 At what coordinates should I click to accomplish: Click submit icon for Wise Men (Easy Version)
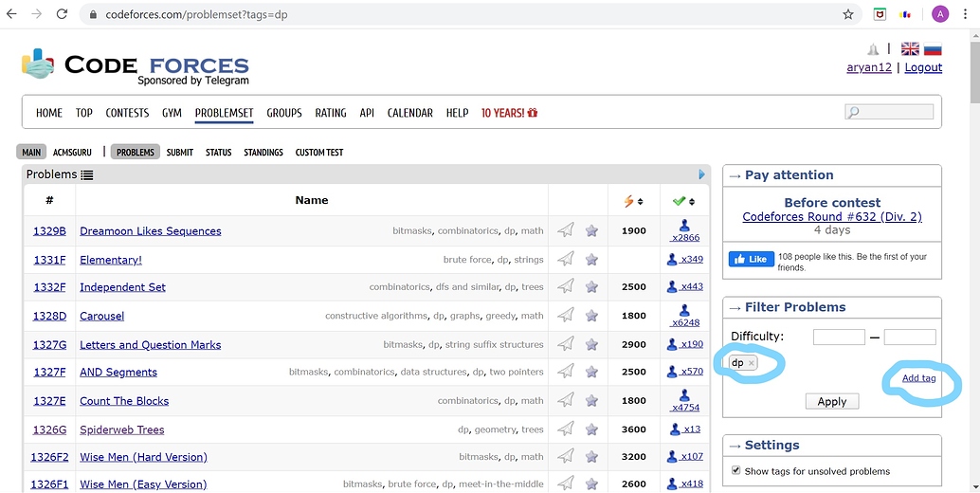click(x=566, y=484)
